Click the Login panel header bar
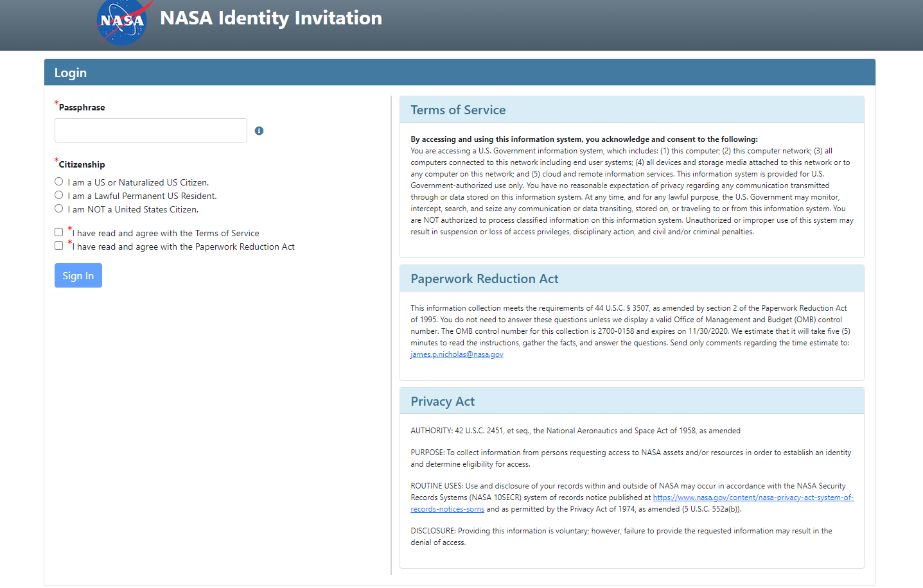The height and width of the screenshot is (588, 923). 459,73
